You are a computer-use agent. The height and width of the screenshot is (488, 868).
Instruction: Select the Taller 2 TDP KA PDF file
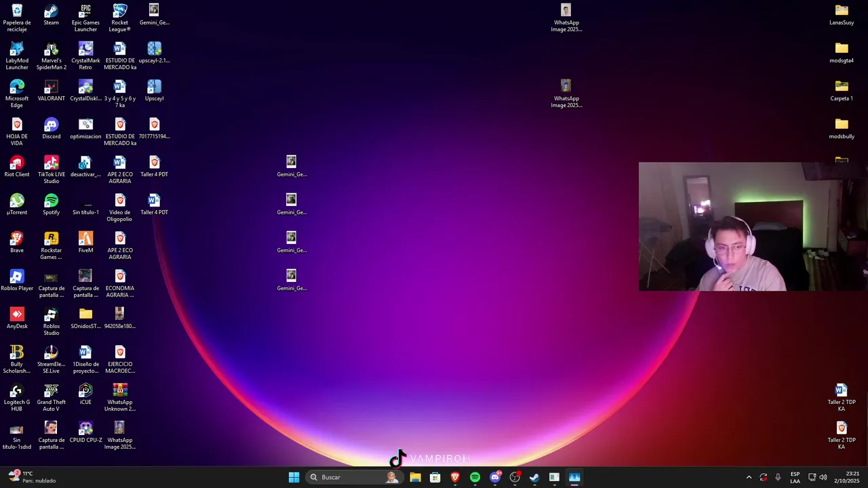point(841,436)
